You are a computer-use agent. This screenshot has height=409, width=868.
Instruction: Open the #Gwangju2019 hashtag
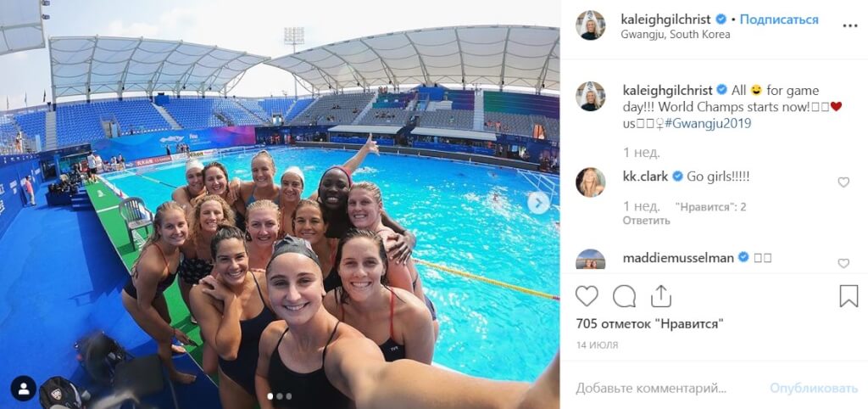pyautogui.click(x=708, y=123)
